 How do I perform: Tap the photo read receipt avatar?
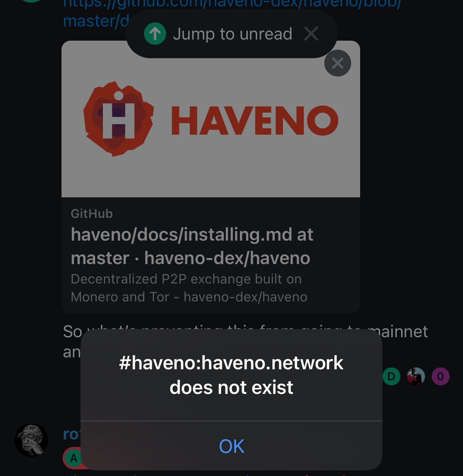point(416,376)
